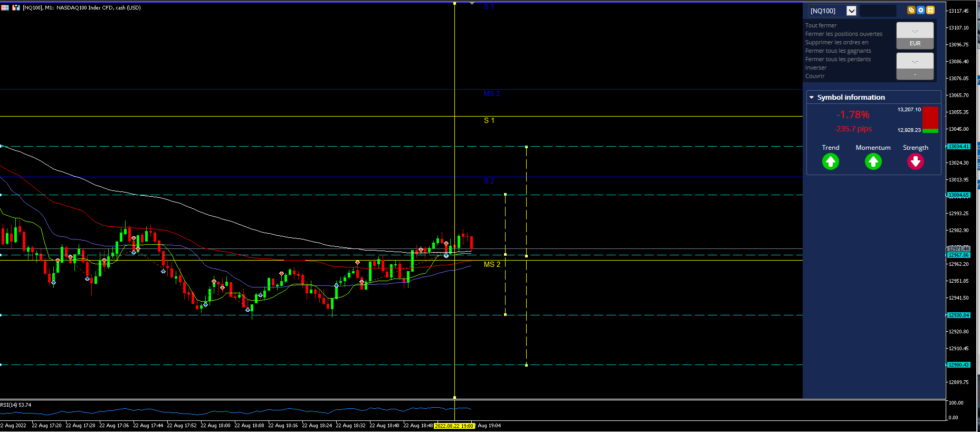Click the empty field beside the symbol selector

coord(878,11)
